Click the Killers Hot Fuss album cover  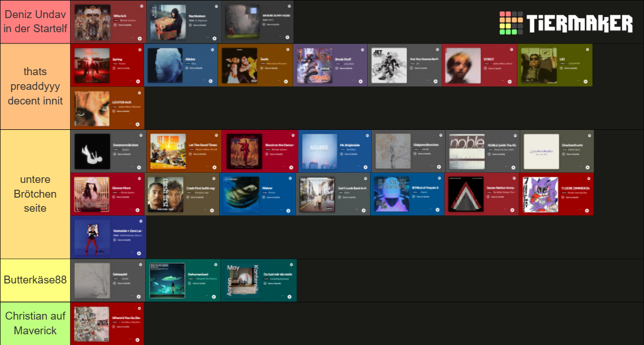[320, 151]
